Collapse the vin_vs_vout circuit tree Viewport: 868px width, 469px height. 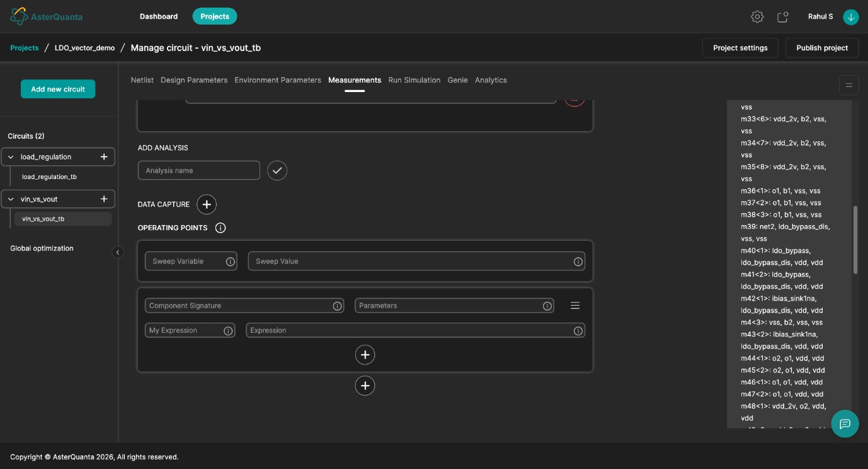(x=11, y=199)
